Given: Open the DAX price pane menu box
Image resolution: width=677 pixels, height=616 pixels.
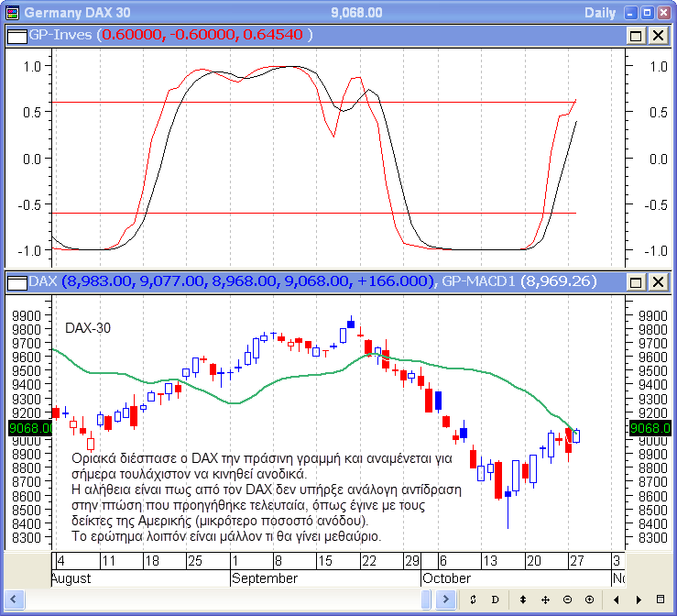Looking at the screenshot, I should [16, 281].
